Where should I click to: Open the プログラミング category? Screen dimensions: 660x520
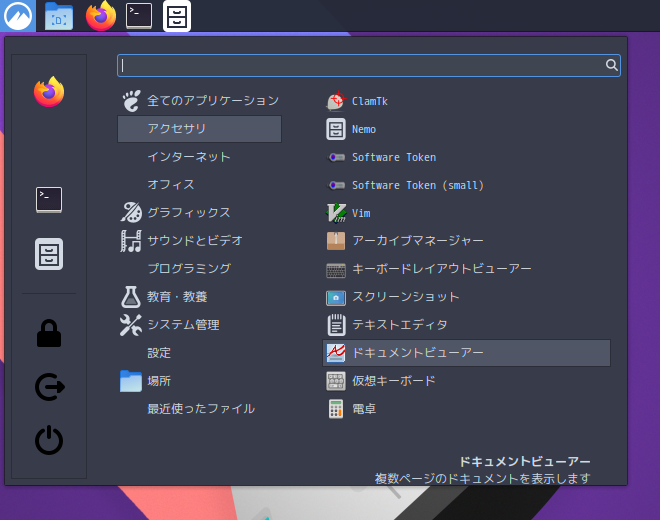pyautogui.click(x=200, y=268)
